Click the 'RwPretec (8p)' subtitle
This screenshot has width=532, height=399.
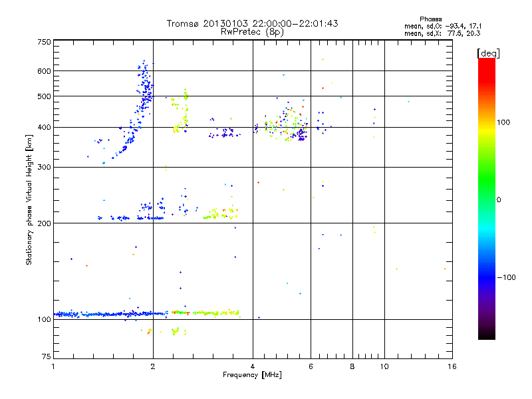click(x=252, y=32)
